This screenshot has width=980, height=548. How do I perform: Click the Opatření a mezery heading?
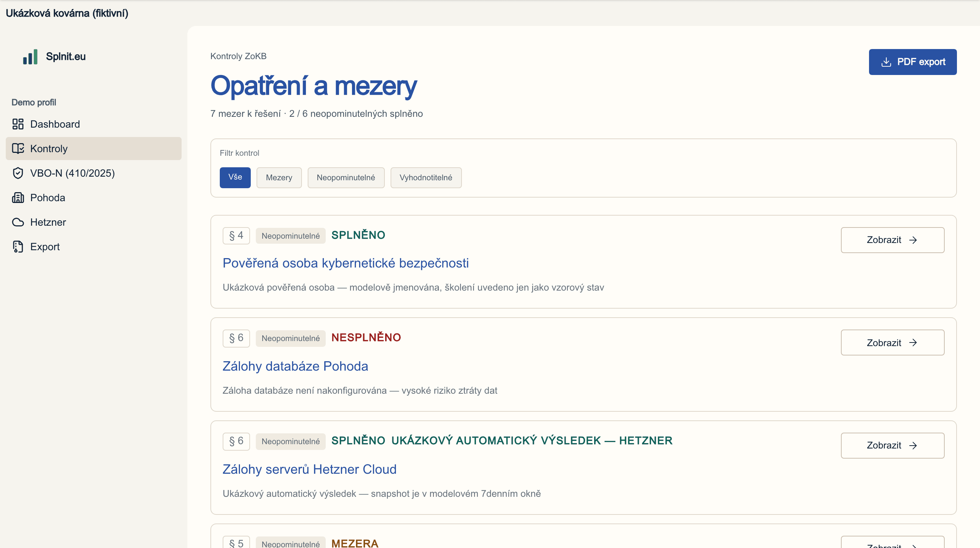[314, 86]
